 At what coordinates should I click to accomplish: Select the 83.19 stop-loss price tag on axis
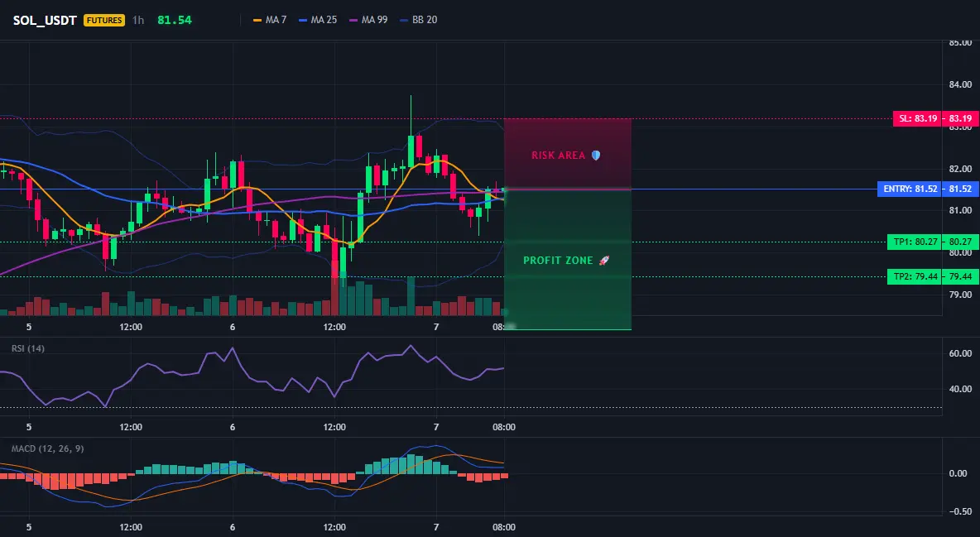tap(961, 118)
